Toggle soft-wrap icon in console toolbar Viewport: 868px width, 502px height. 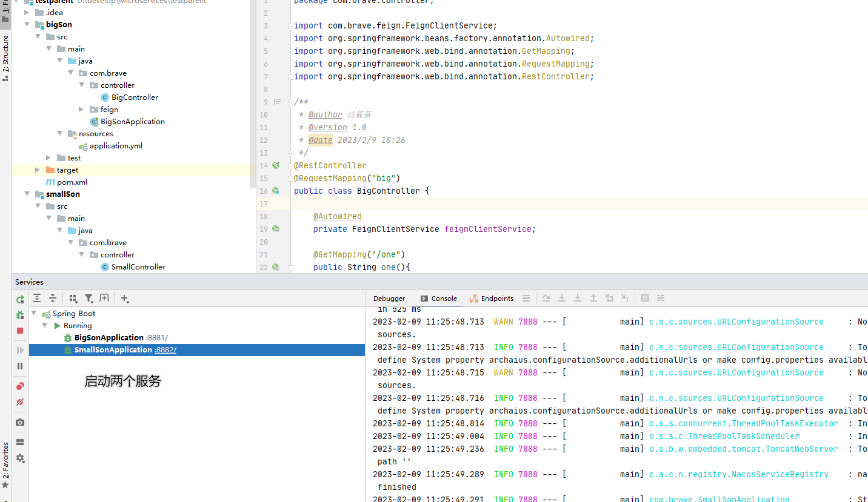click(661, 299)
